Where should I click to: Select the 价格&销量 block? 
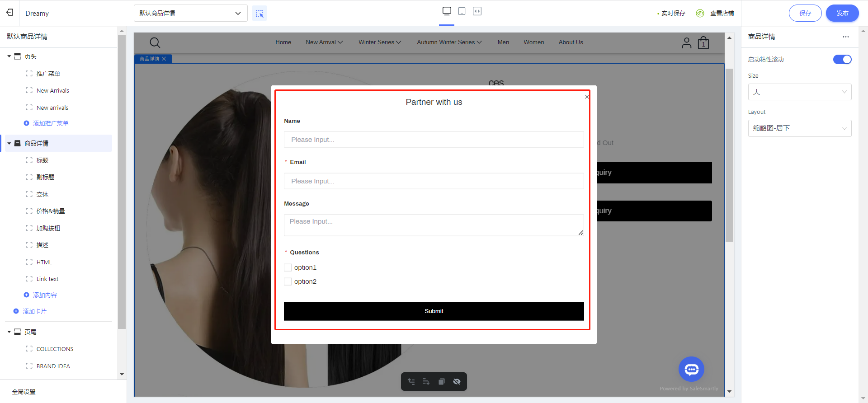[51, 211]
